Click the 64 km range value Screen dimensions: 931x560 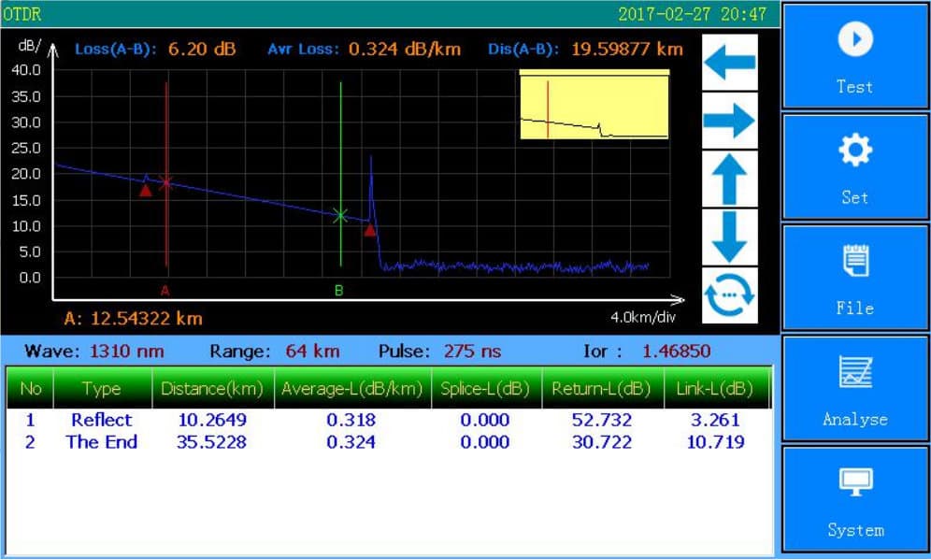(312, 351)
